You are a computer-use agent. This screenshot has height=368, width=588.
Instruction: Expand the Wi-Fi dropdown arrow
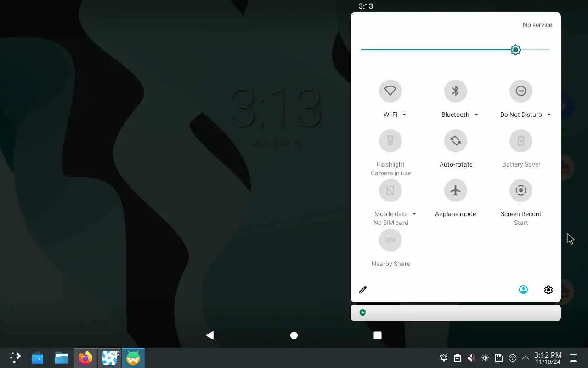(x=404, y=115)
